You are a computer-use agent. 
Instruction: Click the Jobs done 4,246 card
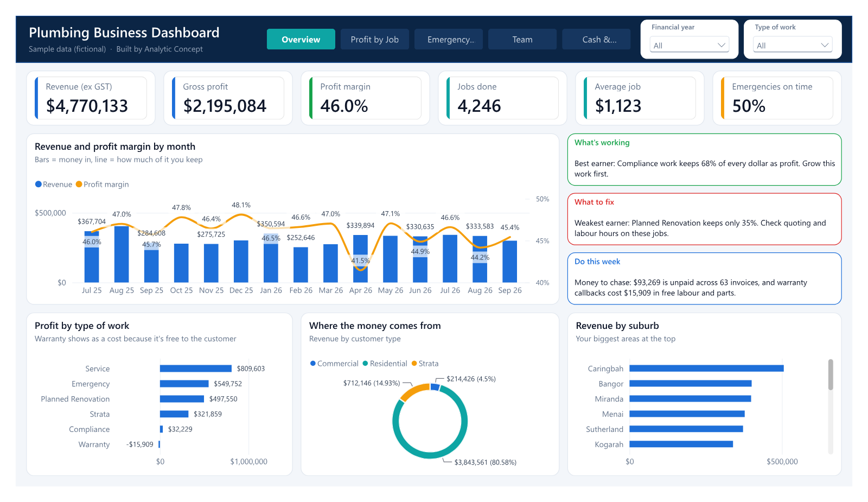tap(502, 98)
